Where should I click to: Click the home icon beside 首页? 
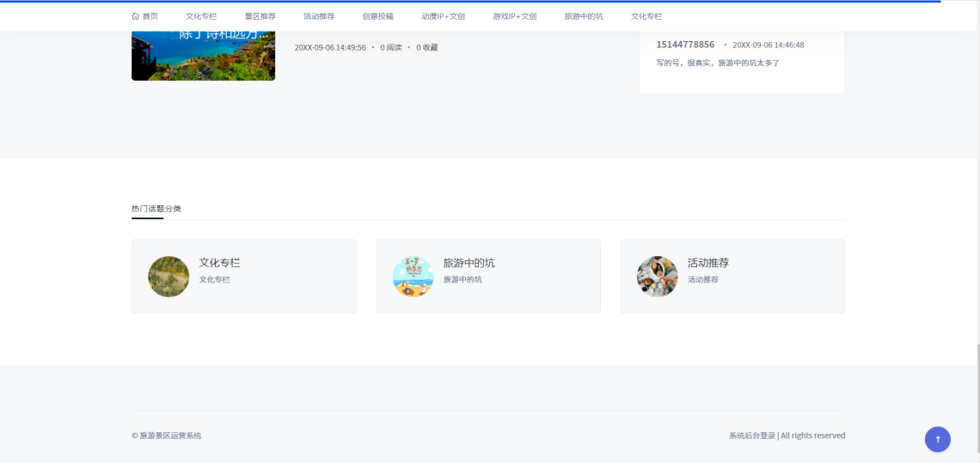coord(136,16)
